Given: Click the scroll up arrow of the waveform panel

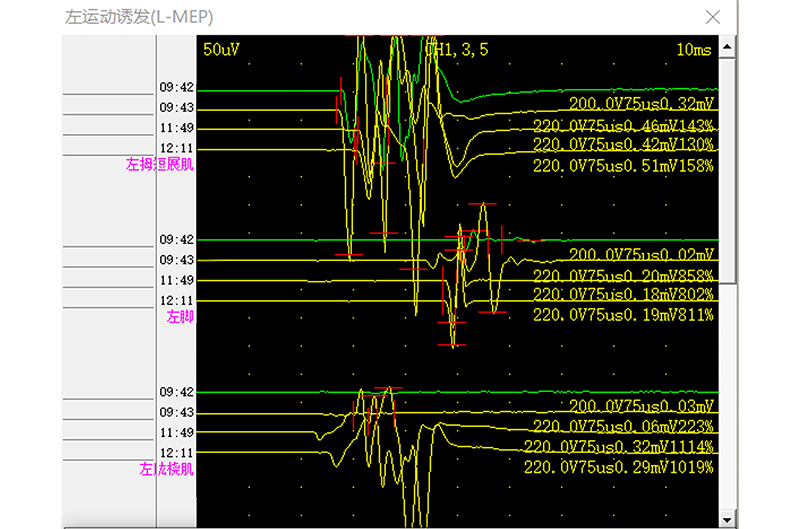Looking at the screenshot, I should pos(728,46).
